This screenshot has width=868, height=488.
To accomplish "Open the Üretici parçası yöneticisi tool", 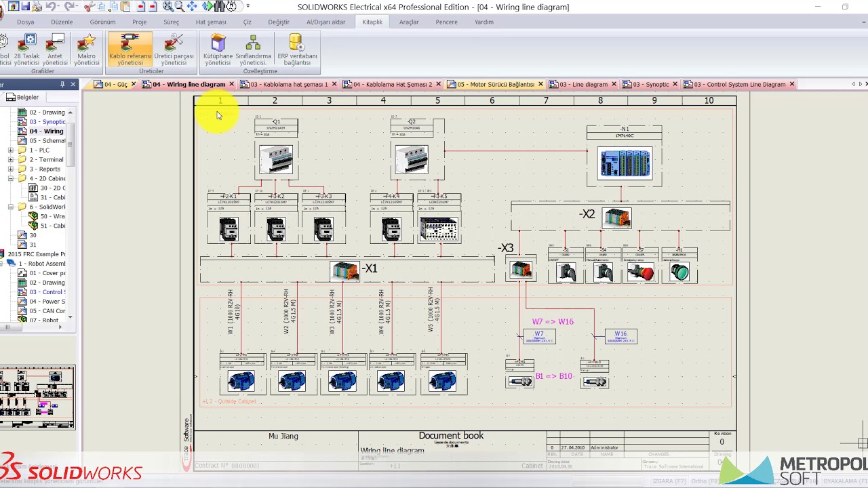I will [174, 49].
